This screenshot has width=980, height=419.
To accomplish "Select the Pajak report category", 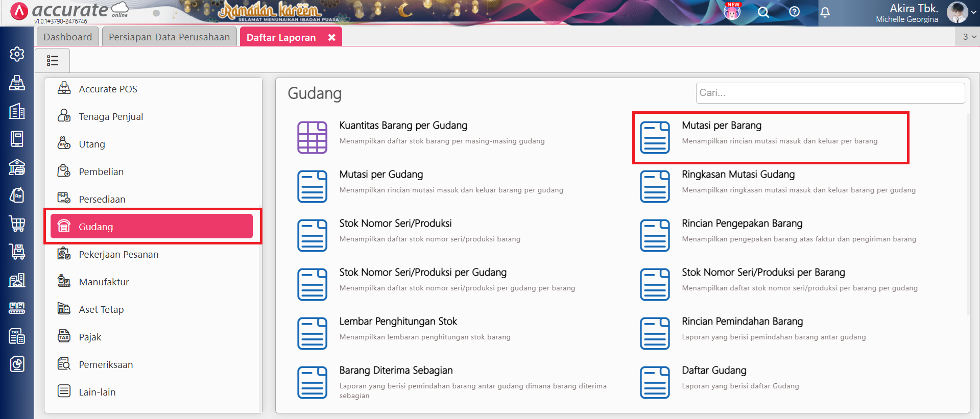I will tap(90, 337).
